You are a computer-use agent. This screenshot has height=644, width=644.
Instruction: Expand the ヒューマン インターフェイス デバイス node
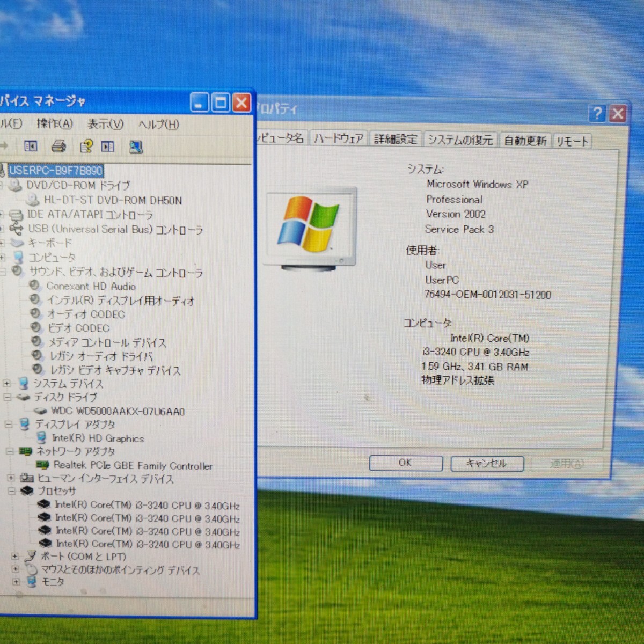pyautogui.click(x=11, y=478)
